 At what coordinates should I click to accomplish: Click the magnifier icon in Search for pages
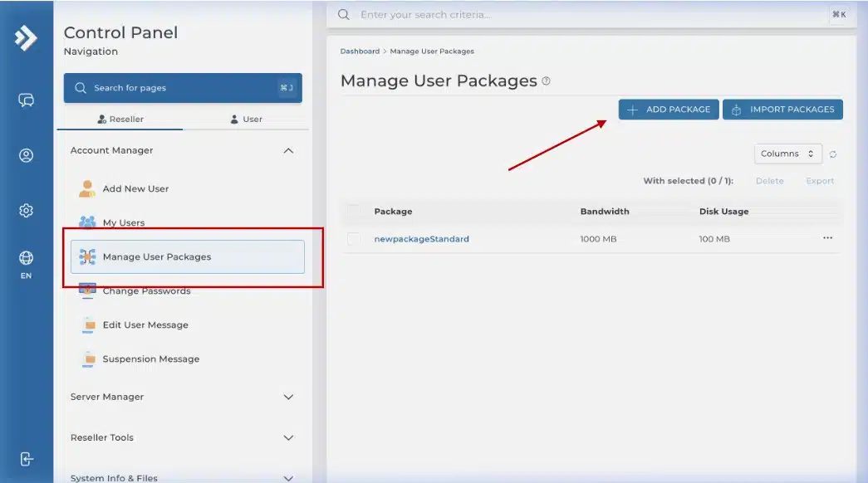coord(81,88)
